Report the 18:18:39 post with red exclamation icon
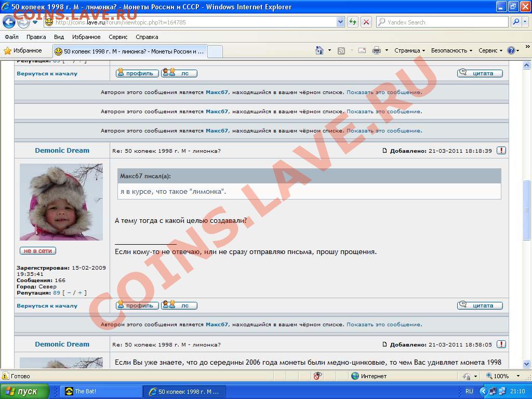 (x=501, y=151)
